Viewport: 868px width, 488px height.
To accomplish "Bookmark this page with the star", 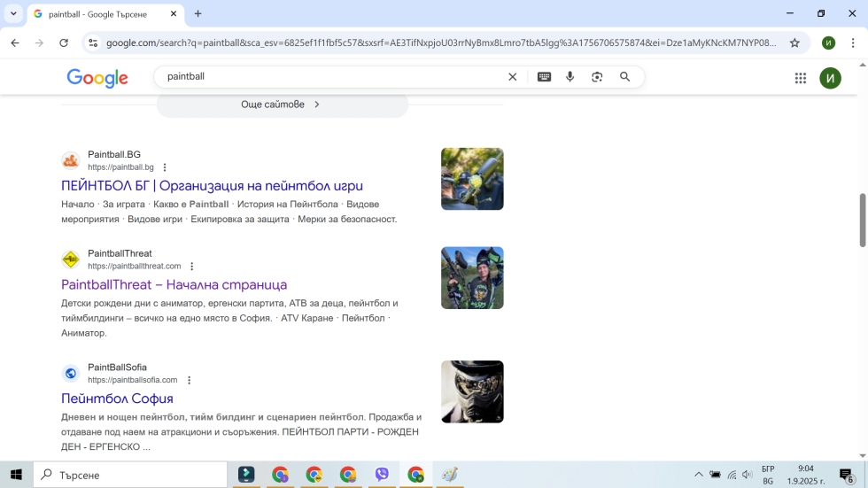I will tap(794, 43).
